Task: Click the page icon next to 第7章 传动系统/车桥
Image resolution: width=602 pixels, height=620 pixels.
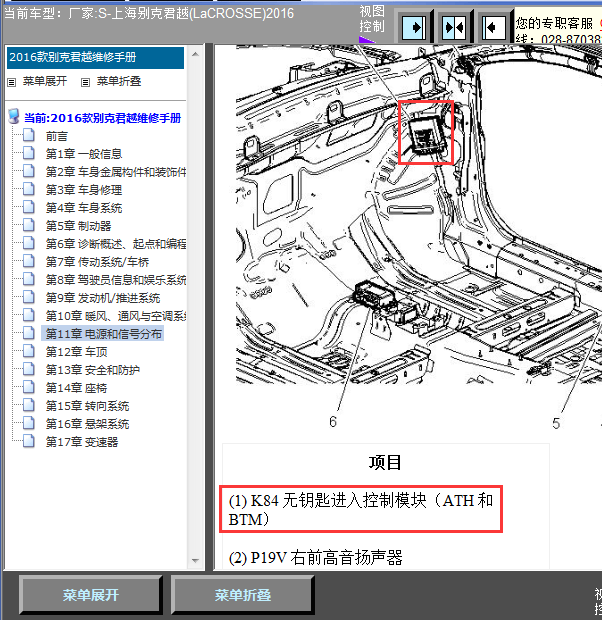Action: (28, 261)
